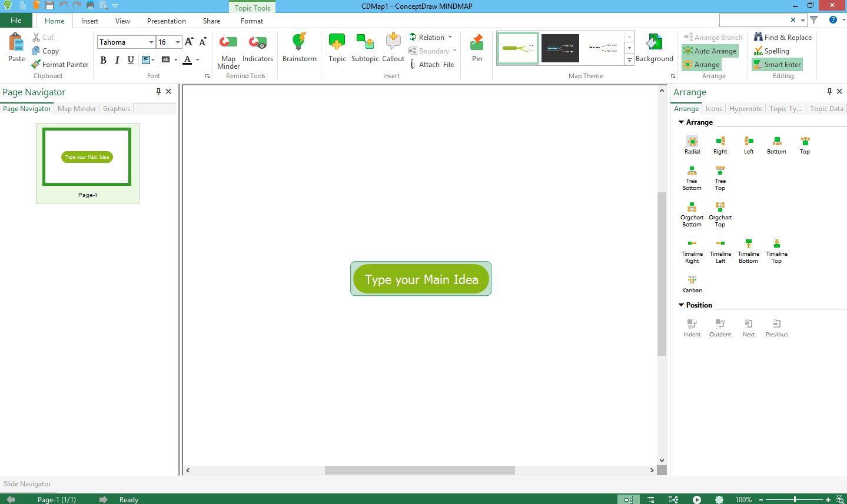Toggle pin on Page Navigator panel
This screenshot has height=504, width=847.
(158, 92)
